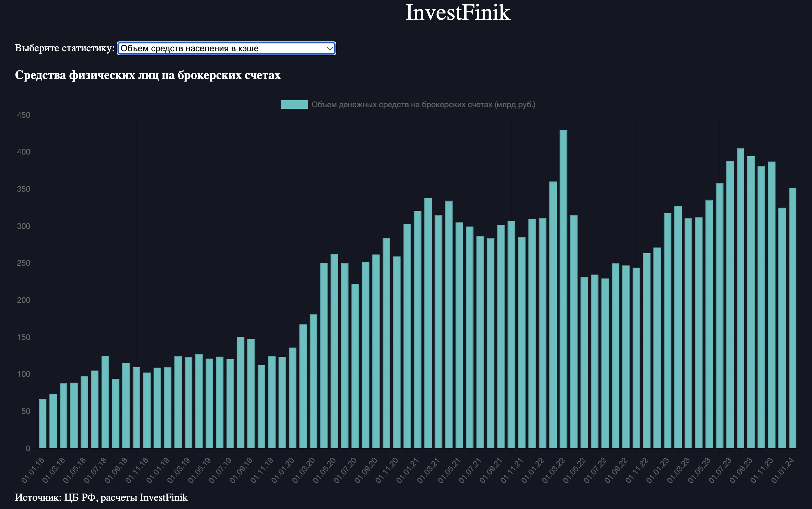Click the last bar at 01.01.24
812x509 pixels.
tap(793, 318)
